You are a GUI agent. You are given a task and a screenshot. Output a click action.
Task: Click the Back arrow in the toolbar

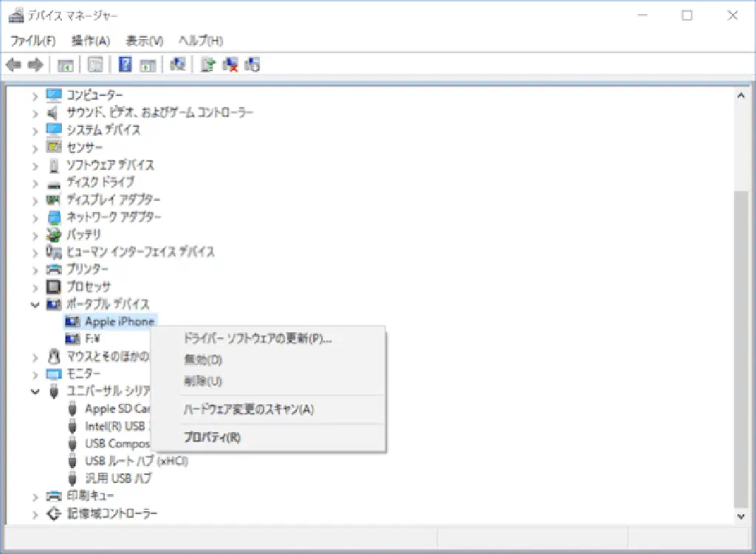(13, 65)
